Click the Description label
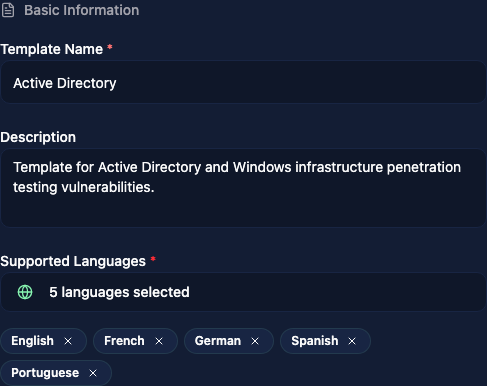The width and height of the screenshot is (487, 386). click(38, 137)
